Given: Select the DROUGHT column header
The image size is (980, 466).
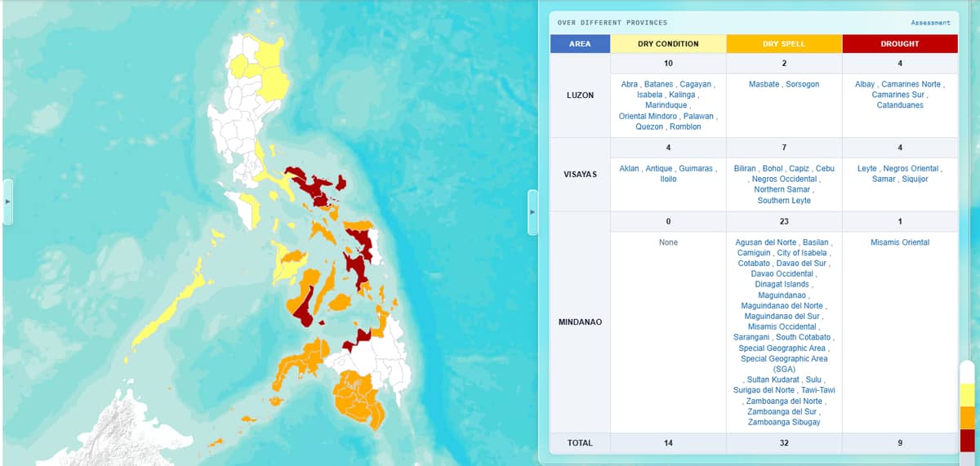Looking at the screenshot, I should pos(900,44).
